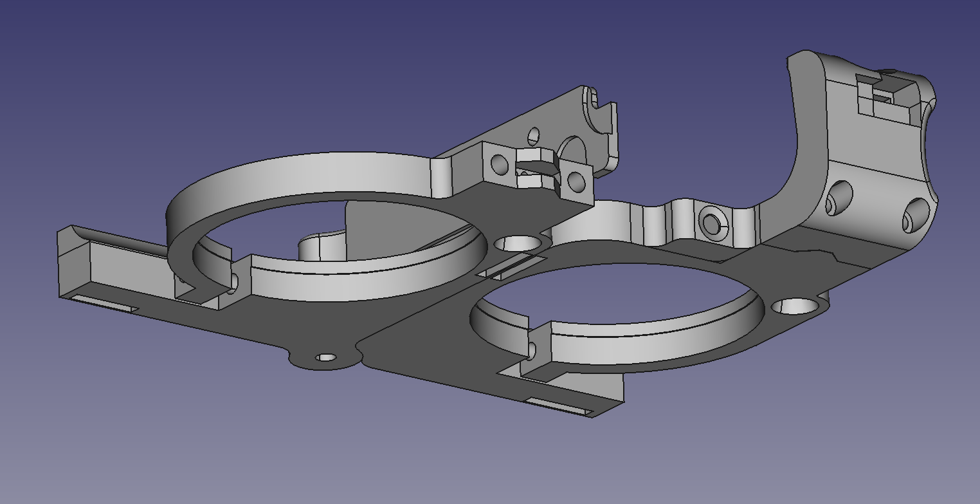Select the left hole on the central clamp block
This screenshot has height=504, width=980.
pos(499,164)
